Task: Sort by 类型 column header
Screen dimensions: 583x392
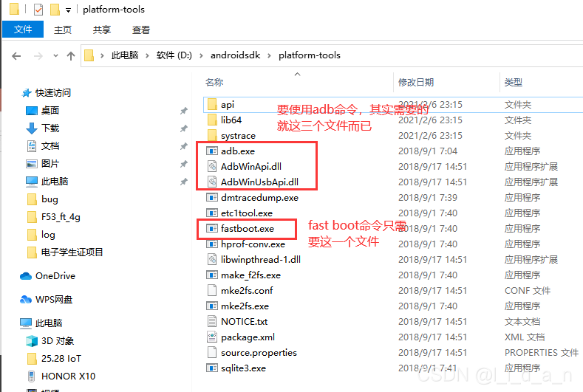Action: (513, 82)
